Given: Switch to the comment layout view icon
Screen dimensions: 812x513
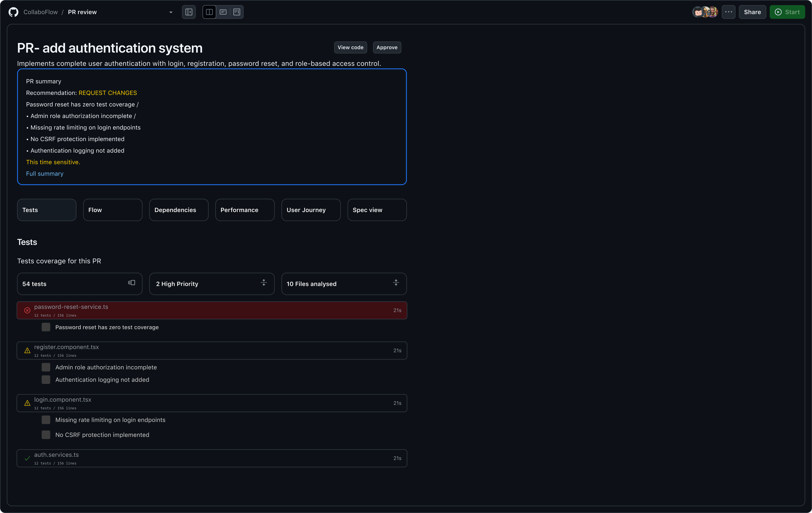Looking at the screenshot, I should [223, 12].
